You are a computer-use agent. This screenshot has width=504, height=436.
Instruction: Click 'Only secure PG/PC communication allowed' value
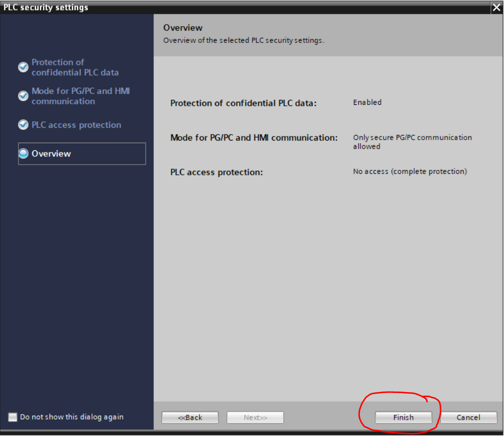click(413, 142)
